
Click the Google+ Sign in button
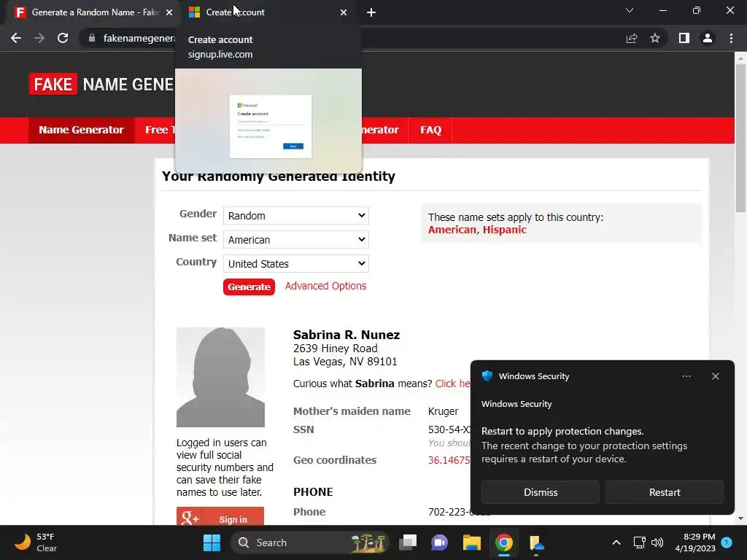(x=220, y=517)
